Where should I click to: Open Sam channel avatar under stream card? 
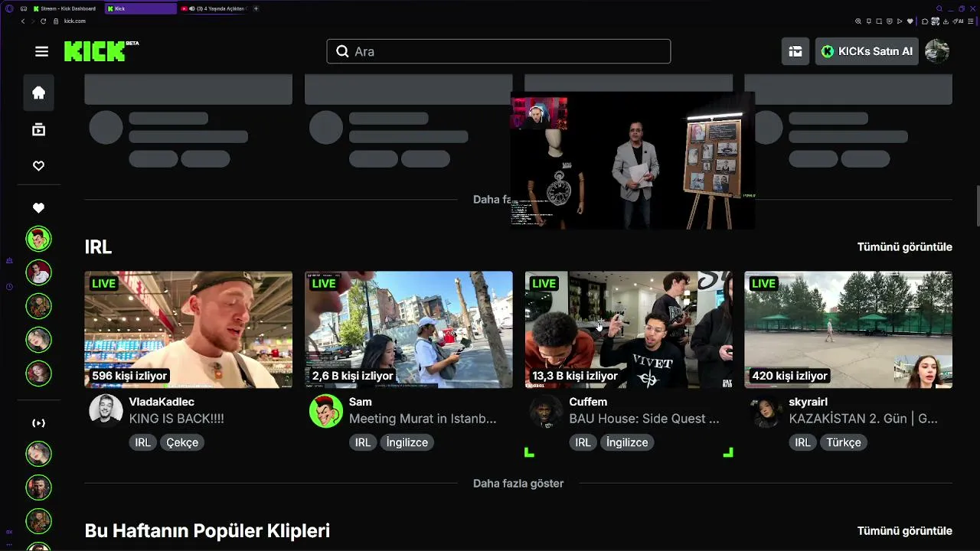[325, 410]
